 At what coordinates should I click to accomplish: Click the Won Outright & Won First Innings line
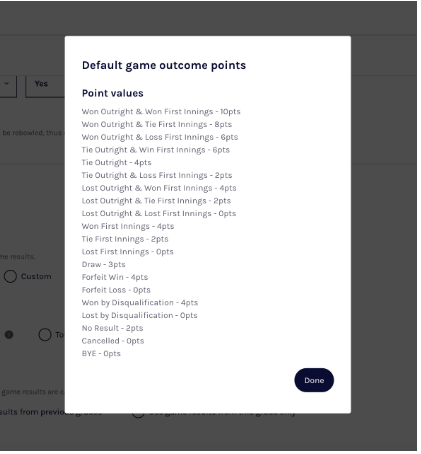tap(161, 111)
